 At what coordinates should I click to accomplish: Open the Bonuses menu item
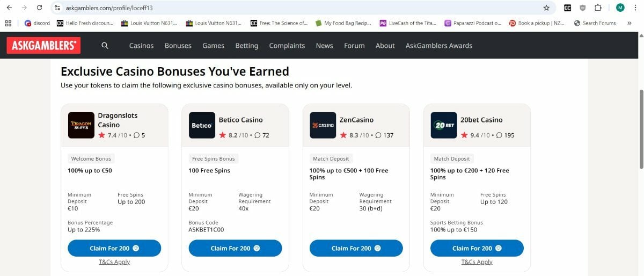point(178,46)
